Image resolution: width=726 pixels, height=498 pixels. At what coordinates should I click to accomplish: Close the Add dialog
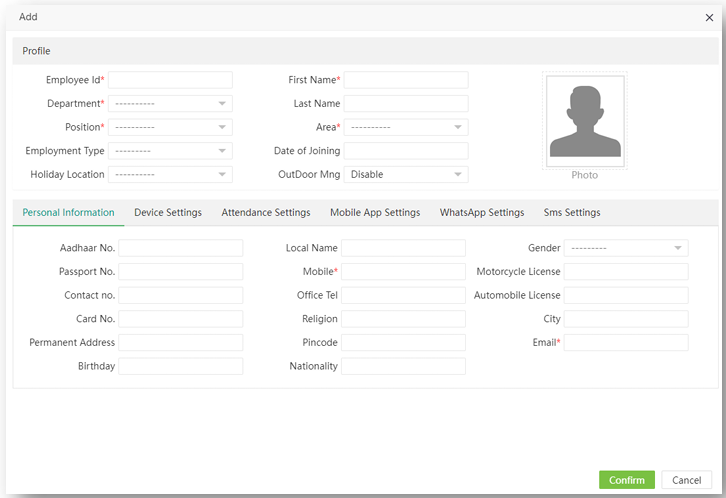tap(709, 17)
